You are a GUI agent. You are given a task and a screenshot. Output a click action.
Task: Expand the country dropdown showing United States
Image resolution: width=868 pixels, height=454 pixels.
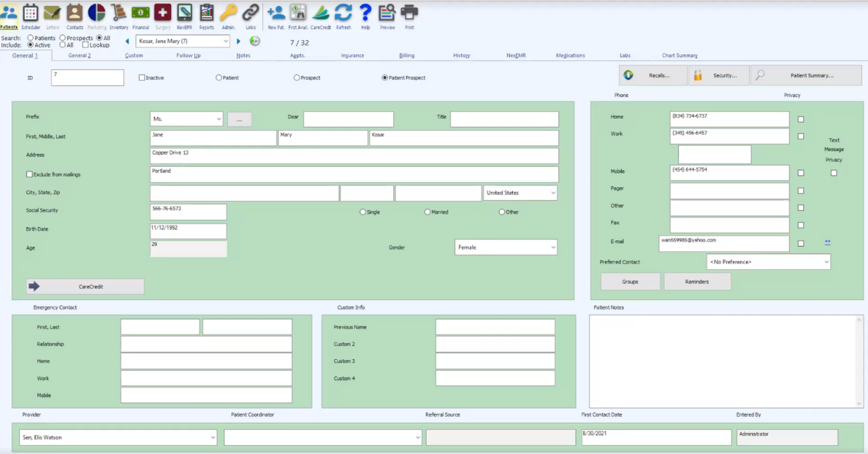[552, 192]
